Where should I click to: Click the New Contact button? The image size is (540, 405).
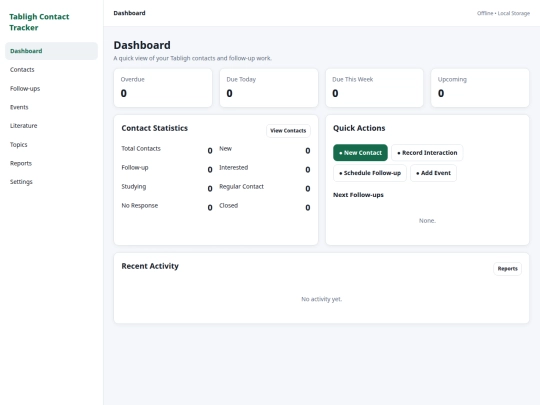coord(360,153)
